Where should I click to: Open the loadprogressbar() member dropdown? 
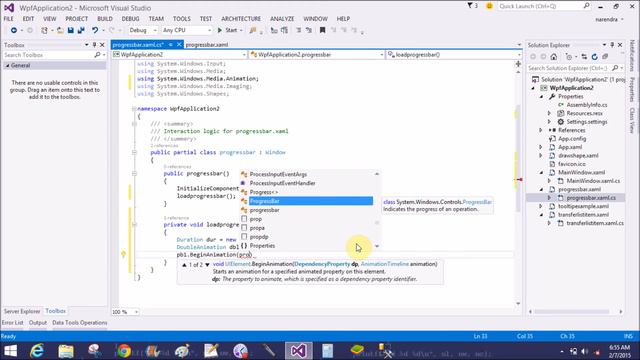[454, 54]
